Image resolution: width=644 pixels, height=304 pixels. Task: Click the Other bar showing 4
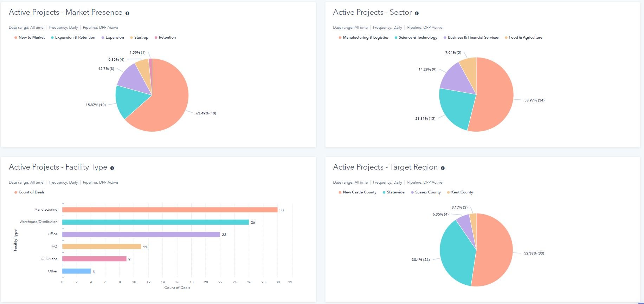(x=76, y=271)
